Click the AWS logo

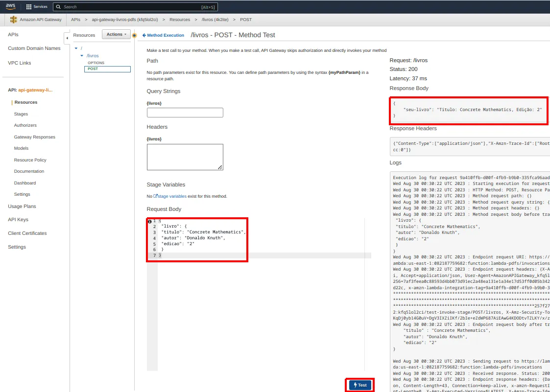pyautogui.click(x=10, y=6)
